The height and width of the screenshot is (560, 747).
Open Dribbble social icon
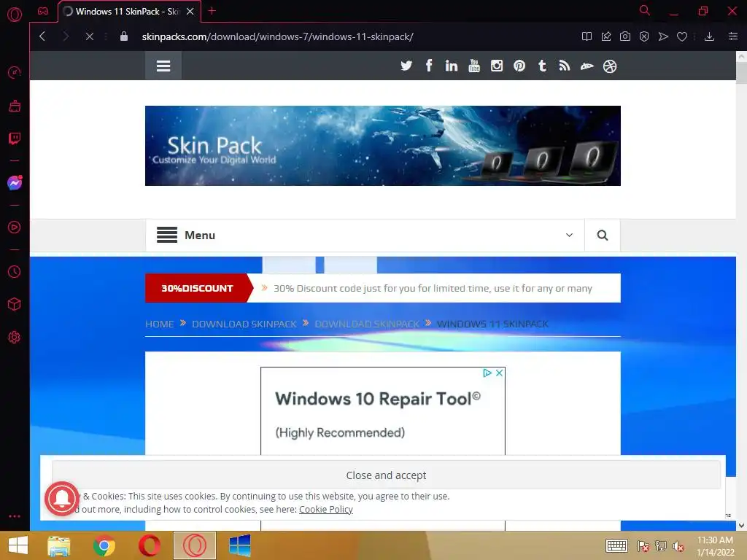tap(610, 66)
